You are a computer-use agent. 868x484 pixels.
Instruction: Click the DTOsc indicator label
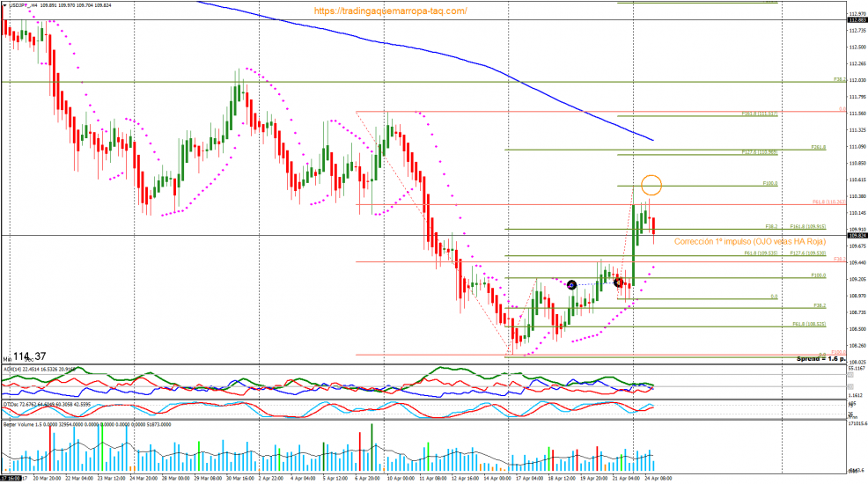point(11,404)
